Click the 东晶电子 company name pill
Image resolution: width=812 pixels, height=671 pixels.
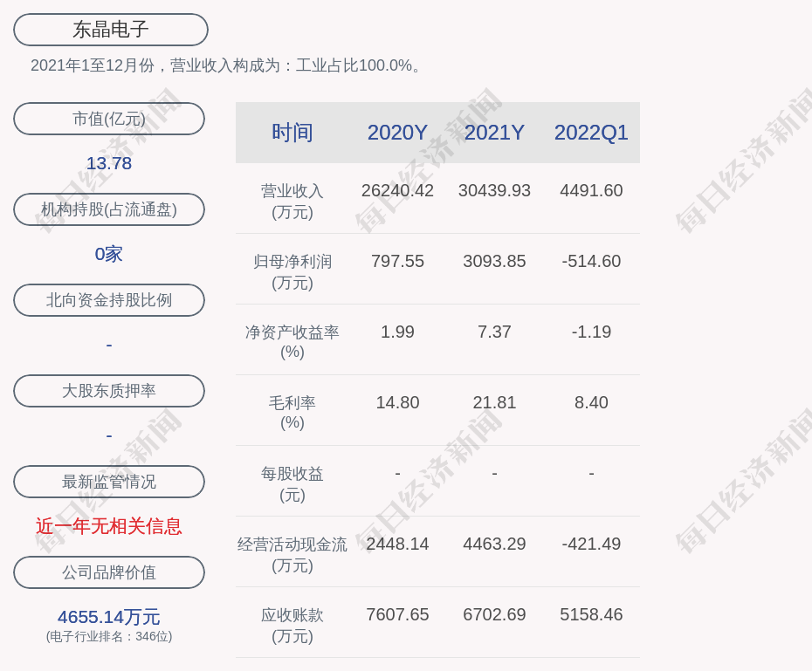point(111,30)
